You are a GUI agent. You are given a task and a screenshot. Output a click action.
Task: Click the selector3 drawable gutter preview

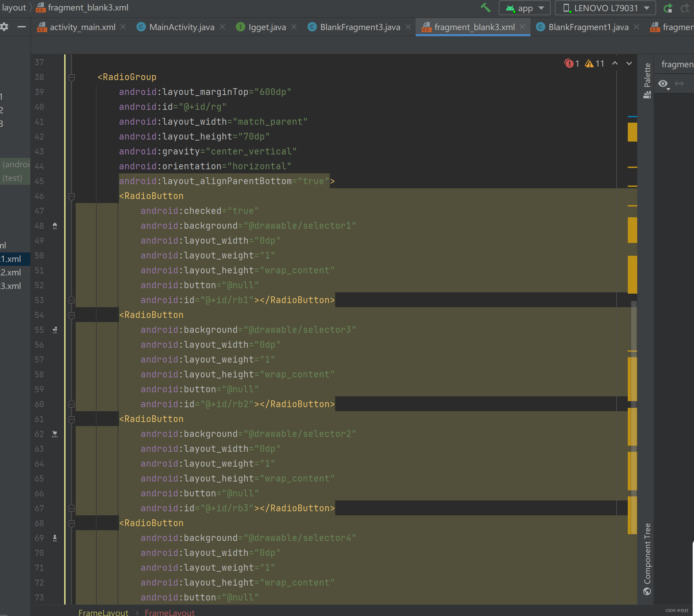55,330
